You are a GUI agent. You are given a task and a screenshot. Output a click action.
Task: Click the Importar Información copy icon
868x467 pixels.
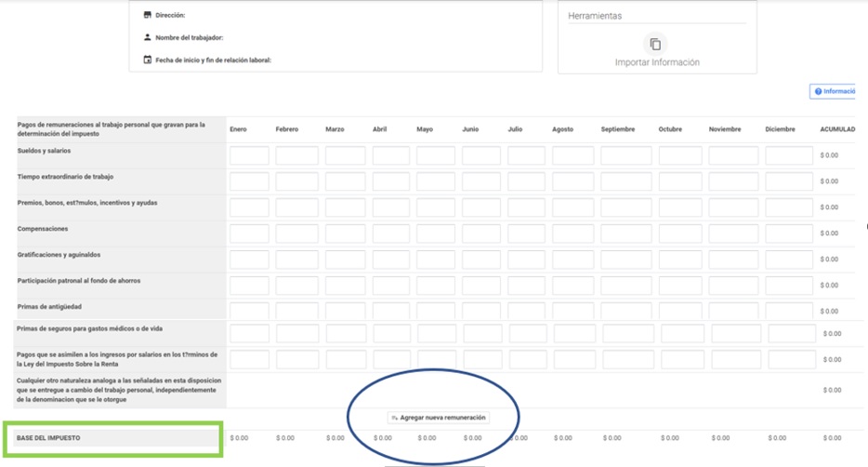click(x=655, y=44)
